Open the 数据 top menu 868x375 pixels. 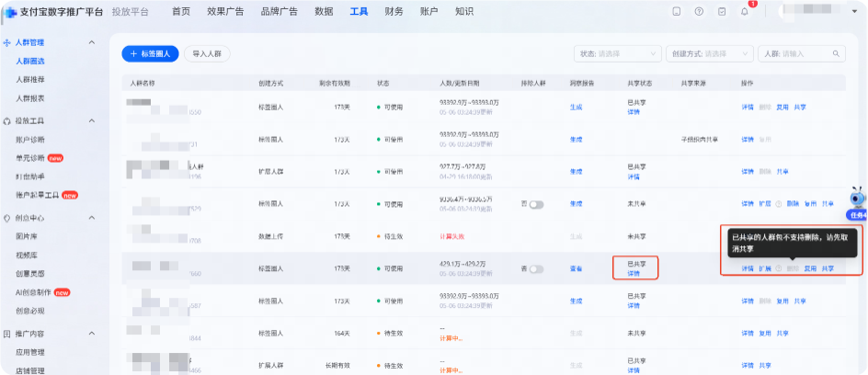click(x=324, y=12)
